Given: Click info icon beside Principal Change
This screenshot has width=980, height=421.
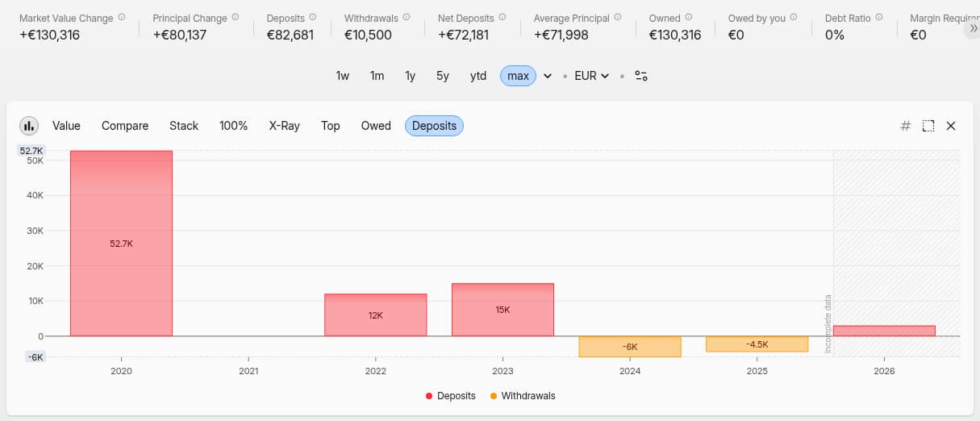Looking at the screenshot, I should click(x=236, y=17).
